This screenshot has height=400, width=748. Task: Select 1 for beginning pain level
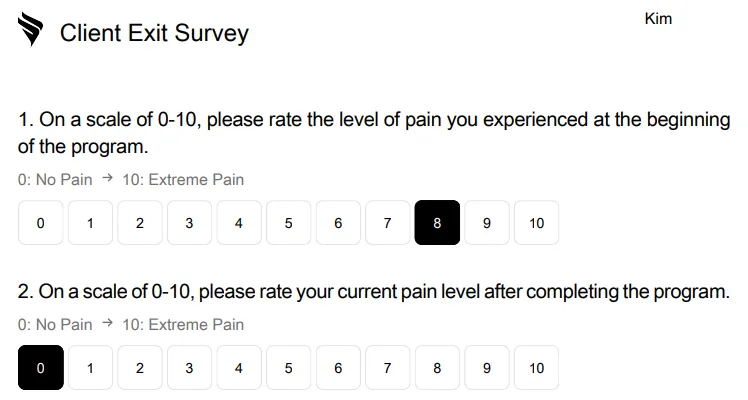pos(90,223)
